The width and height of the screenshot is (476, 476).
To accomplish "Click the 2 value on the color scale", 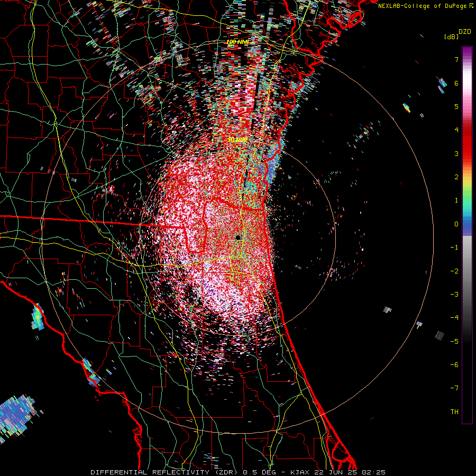I will [x=456, y=177].
